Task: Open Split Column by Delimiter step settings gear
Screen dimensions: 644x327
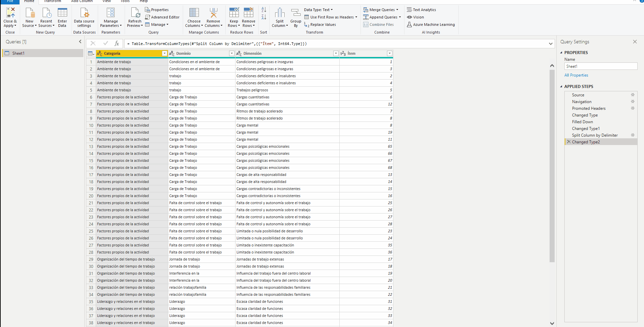Action: pos(633,135)
